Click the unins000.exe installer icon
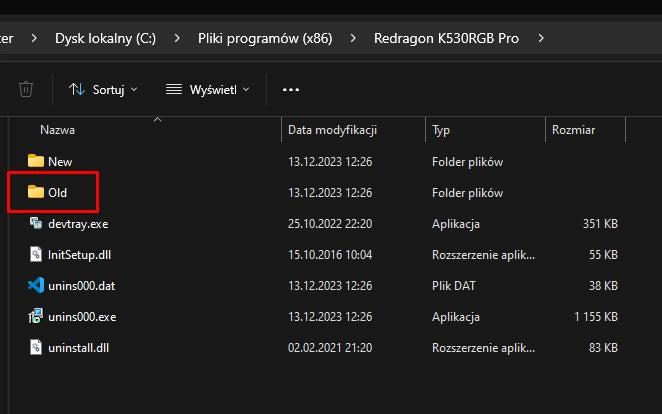 tap(36, 317)
